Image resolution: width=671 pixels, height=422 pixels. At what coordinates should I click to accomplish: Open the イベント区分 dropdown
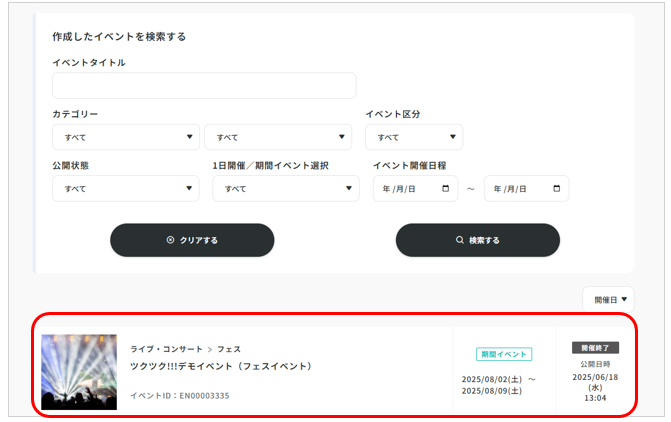click(x=413, y=137)
